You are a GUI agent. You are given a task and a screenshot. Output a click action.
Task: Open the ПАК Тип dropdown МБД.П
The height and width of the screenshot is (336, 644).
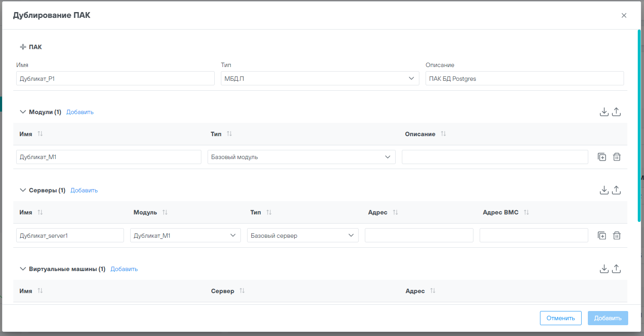point(320,79)
